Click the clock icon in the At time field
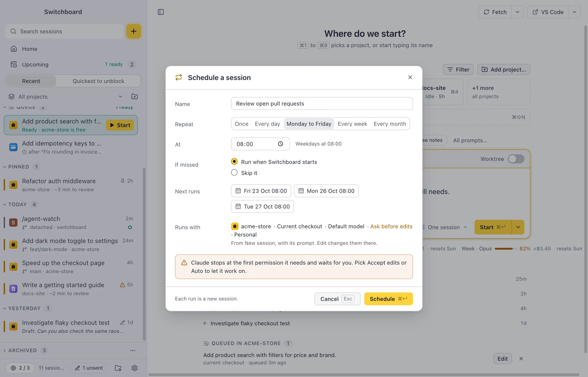588x377 pixels. (280, 144)
